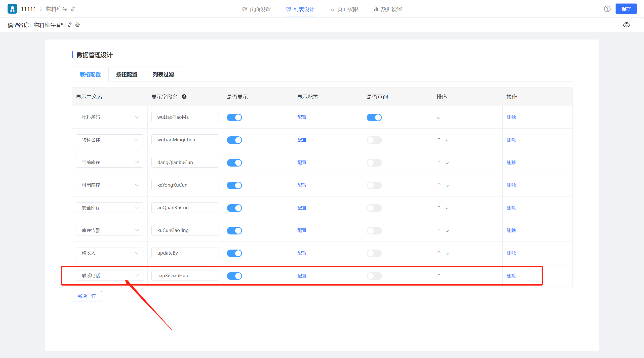Open 配置 link for 联系电话
Viewport: 644px width, 358px height.
[x=302, y=276]
